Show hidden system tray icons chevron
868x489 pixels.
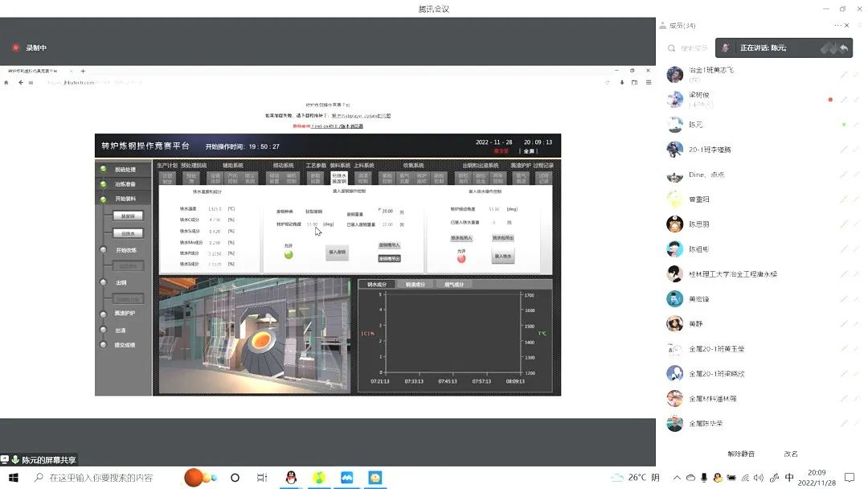(677, 478)
